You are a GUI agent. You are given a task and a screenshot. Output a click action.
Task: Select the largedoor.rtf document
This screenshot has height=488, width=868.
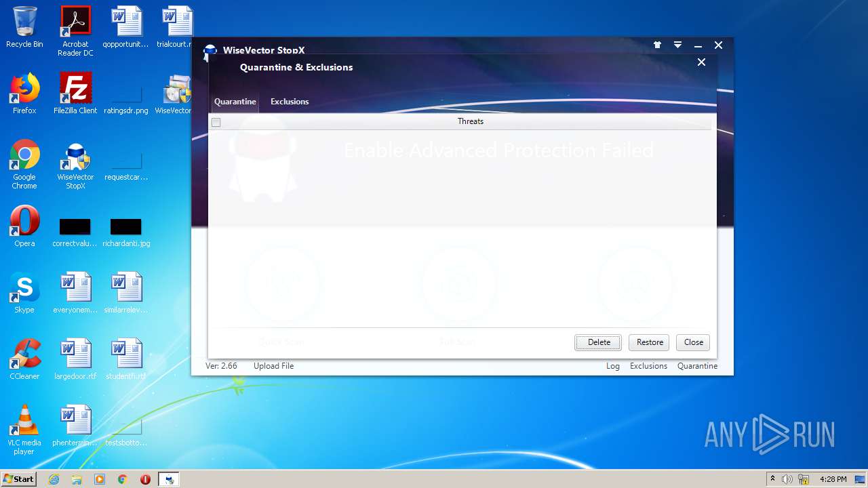point(75,359)
